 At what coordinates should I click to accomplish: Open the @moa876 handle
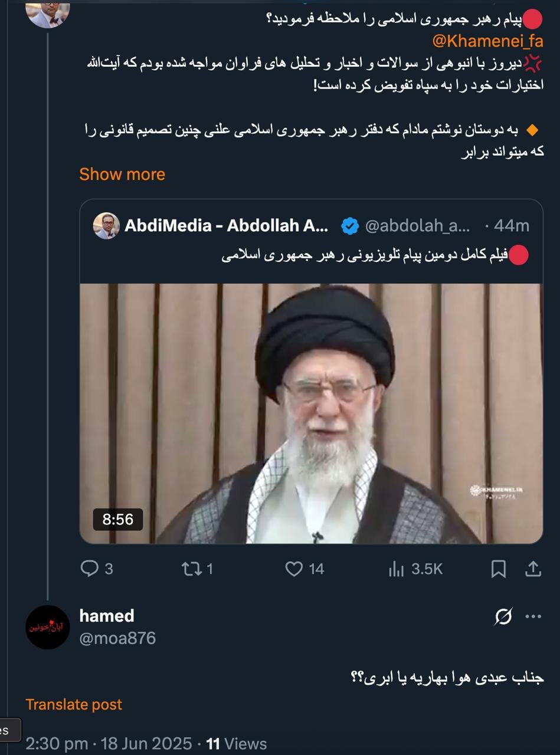click(x=117, y=638)
